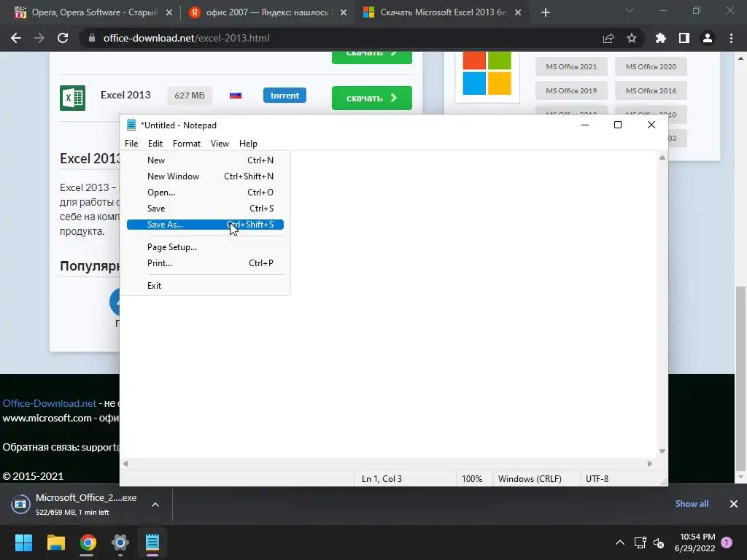The width and height of the screenshot is (747, 560).
Task: Open Chrome tab search chevron
Action: click(630, 10)
